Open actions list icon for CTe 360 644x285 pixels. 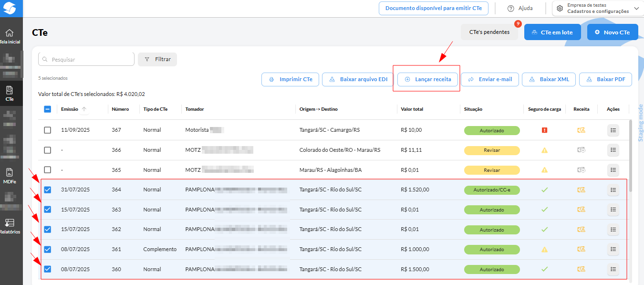pyautogui.click(x=613, y=269)
